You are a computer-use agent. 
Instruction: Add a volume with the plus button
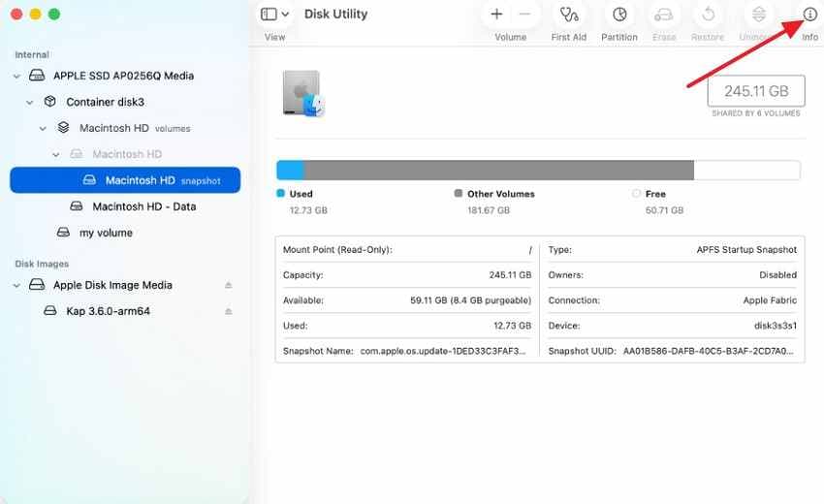coord(496,15)
